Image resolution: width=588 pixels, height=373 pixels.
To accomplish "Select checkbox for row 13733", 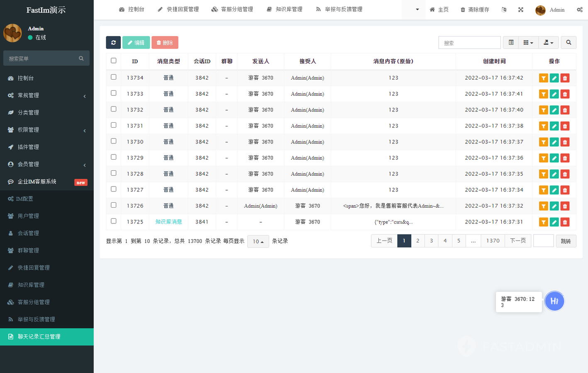I will (x=114, y=93).
